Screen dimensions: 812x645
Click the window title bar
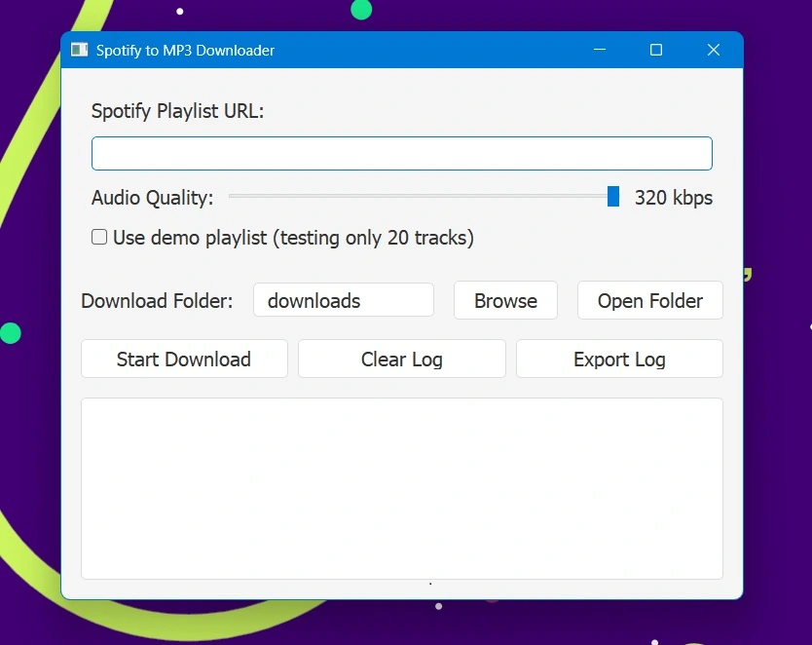pyautogui.click(x=389, y=50)
